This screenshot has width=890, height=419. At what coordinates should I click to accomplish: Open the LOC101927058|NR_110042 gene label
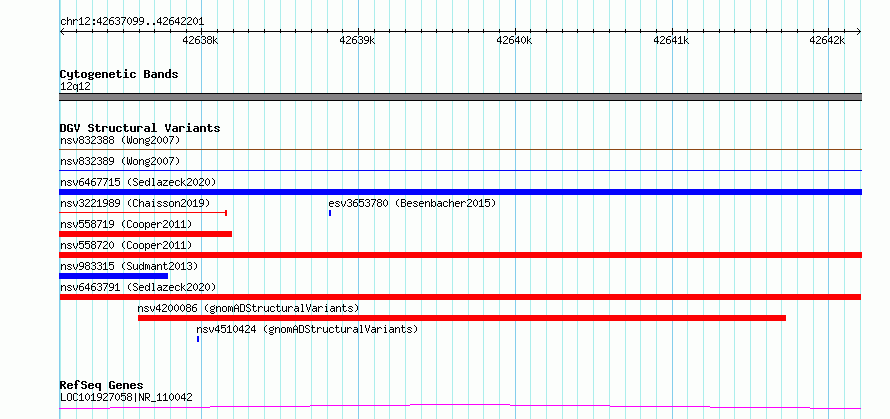point(126,397)
